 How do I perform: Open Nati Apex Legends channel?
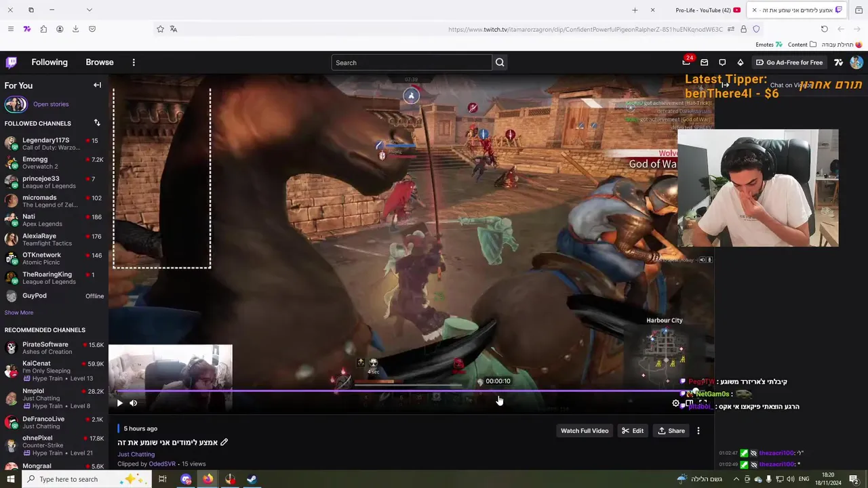click(x=54, y=220)
